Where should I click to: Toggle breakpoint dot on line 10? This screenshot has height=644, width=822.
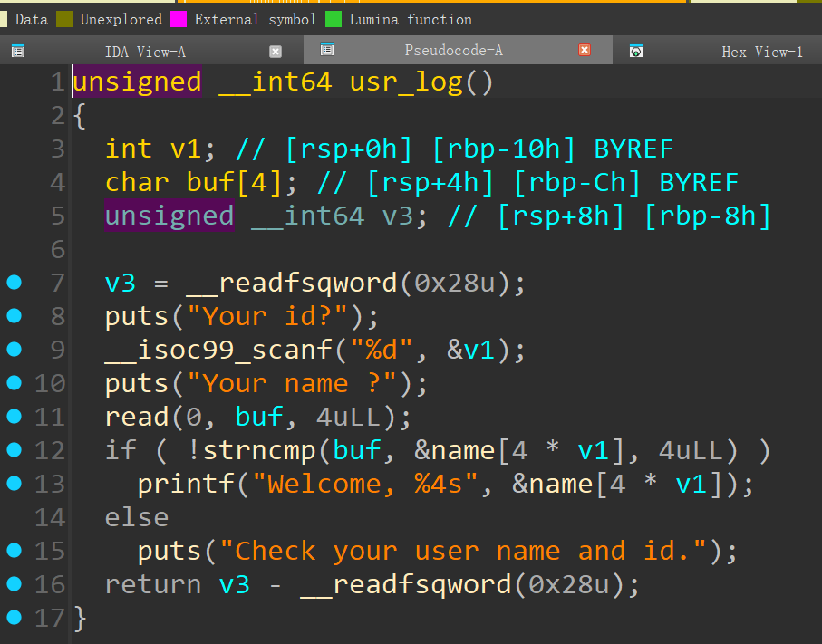coord(15,383)
